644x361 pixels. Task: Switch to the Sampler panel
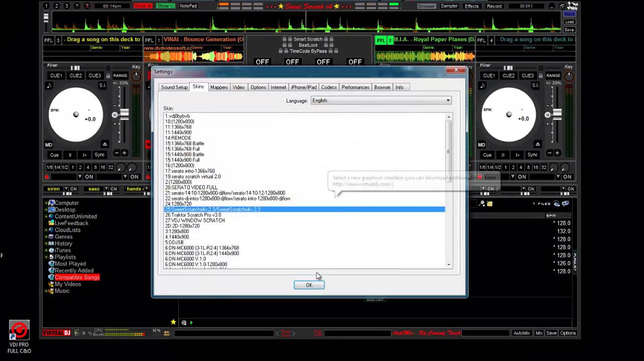[449, 6]
